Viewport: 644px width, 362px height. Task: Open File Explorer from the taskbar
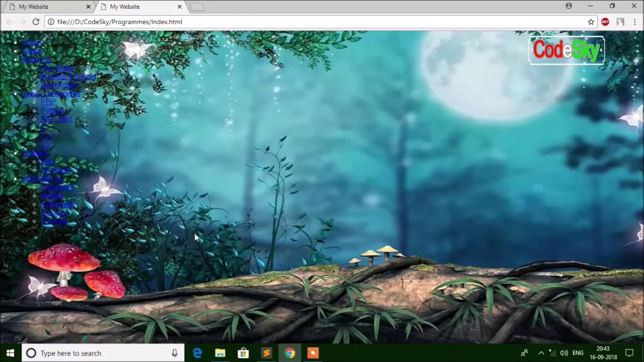220,353
